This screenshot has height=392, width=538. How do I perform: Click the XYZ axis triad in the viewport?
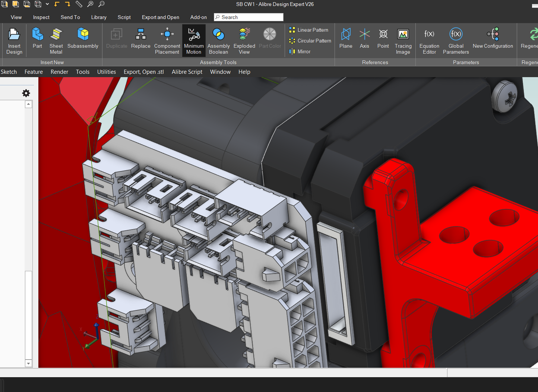[x=91, y=334]
